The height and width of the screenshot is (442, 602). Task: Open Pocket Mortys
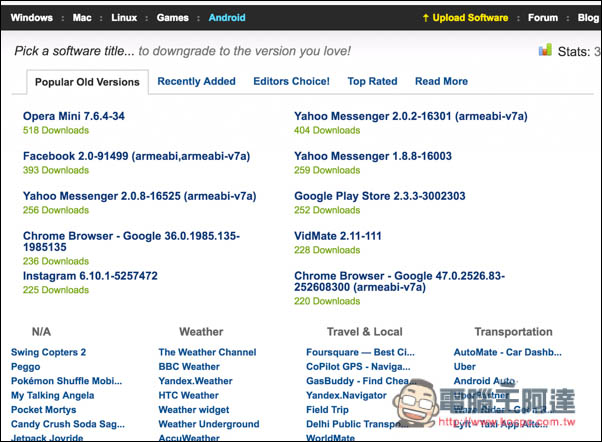[x=43, y=410]
